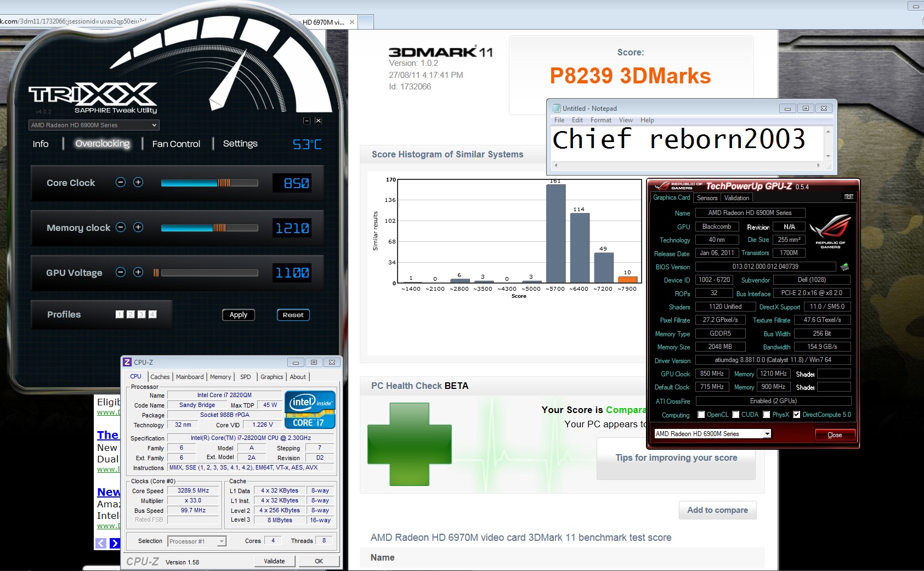Click the Core Clock 850 value field
924x571 pixels.
[x=292, y=183]
